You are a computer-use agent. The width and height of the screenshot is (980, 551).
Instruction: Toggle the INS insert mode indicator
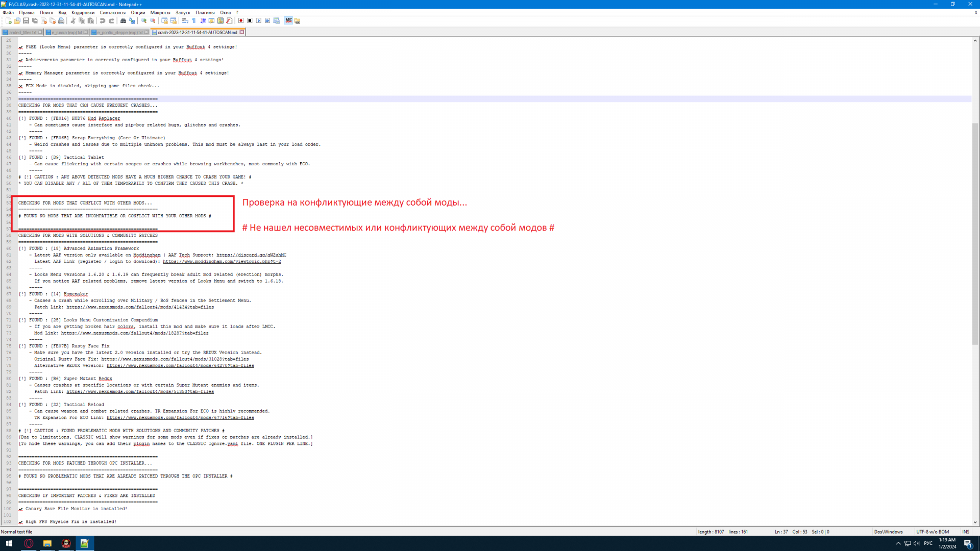(965, 532)
